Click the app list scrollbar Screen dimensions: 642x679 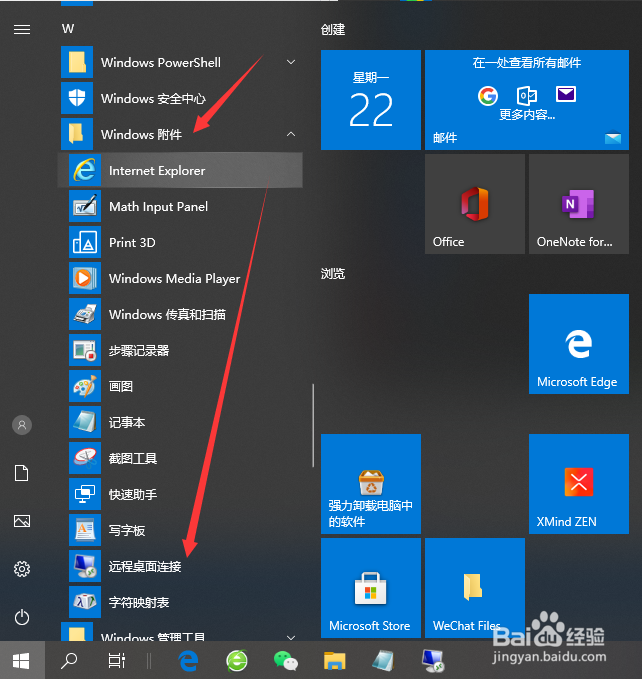313,425
